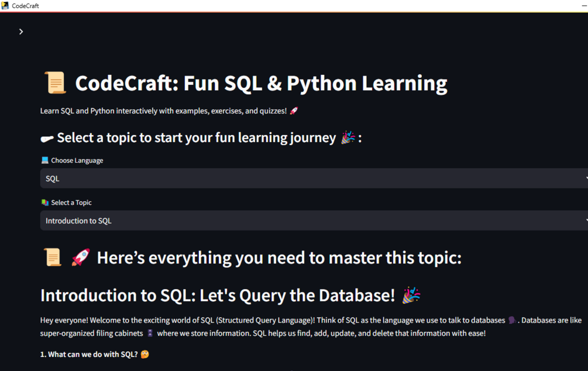Open the Choose Language dropdown showing SQL

point(314,178)
